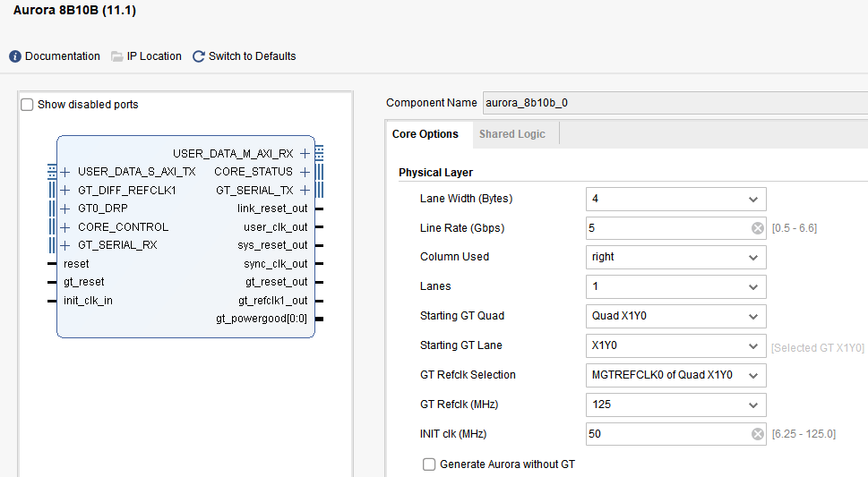Open the GT Refclk (MHz) dropdown
Viewport: 868px width, 477px height.
click(x=676, y=405)
